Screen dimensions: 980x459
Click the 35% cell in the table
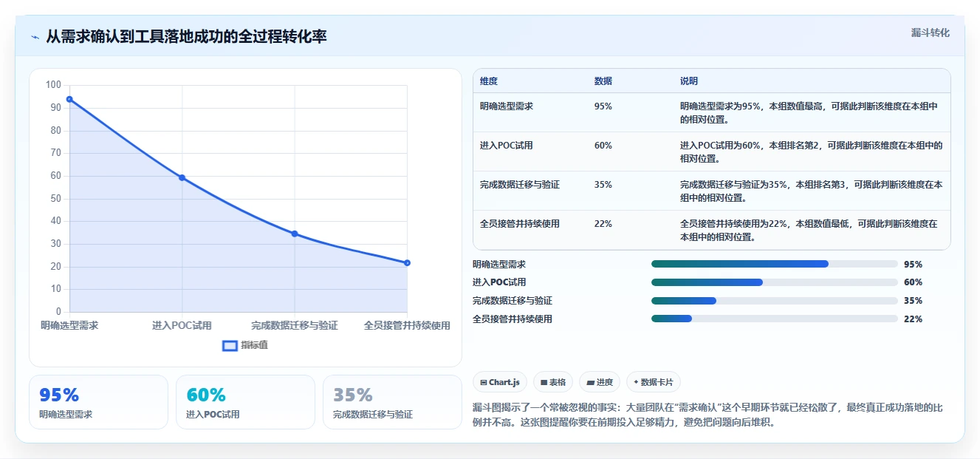pyautogui.click(x=603, y=185)
